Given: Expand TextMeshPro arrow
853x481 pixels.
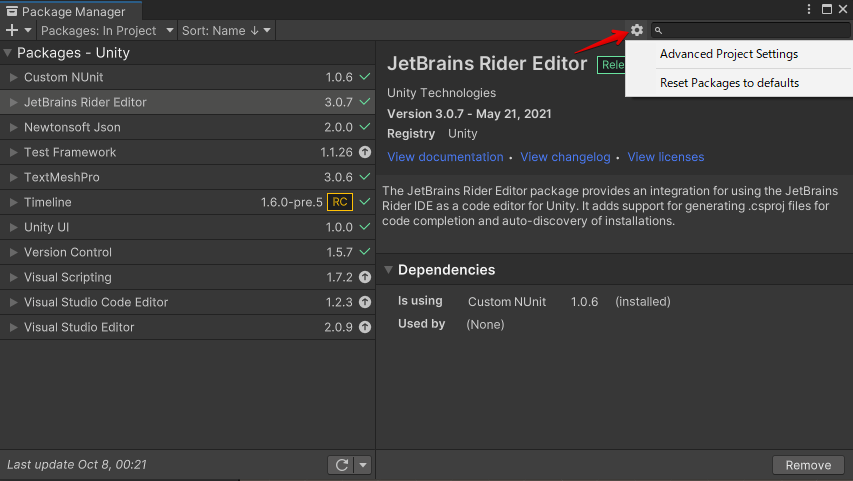Looking at the screenshot, I should click(14, 177).
